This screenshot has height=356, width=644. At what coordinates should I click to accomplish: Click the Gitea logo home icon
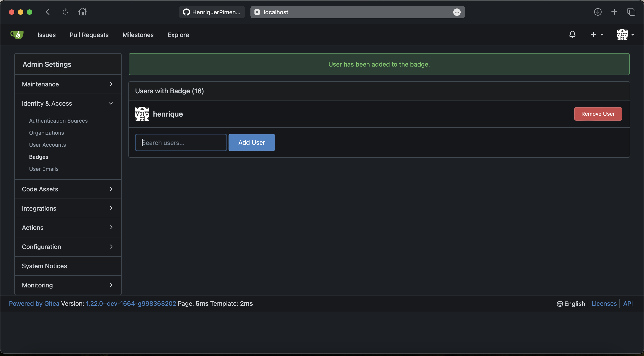point(17,35)
